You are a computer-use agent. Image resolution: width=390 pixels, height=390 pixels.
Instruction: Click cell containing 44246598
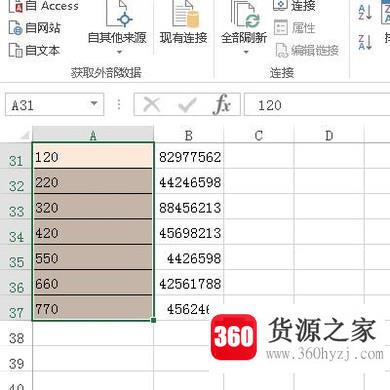click(189, 181)
